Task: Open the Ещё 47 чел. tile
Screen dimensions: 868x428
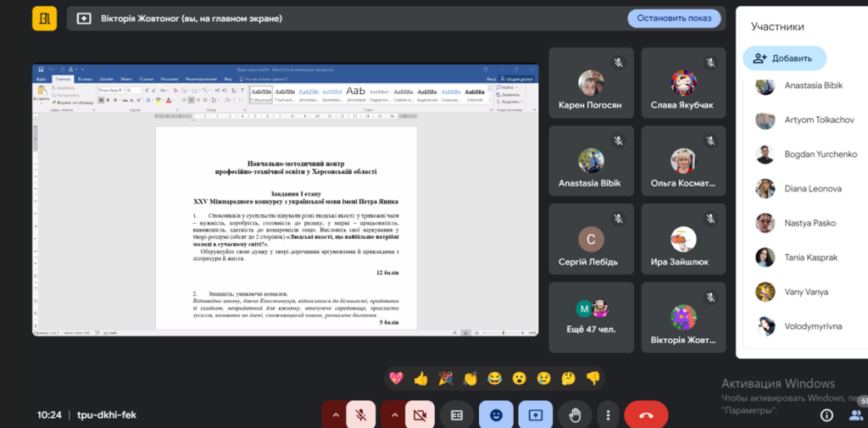Action: (591, 316)
